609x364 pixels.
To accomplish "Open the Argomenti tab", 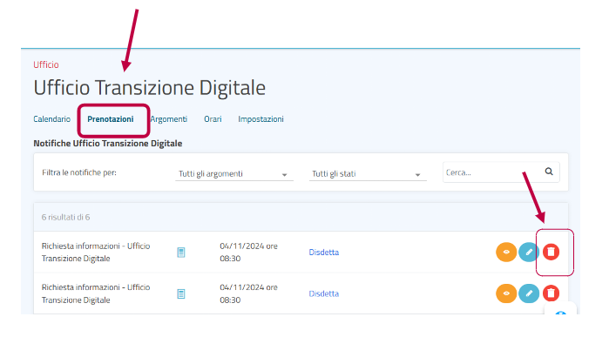I will click(169, 119).
